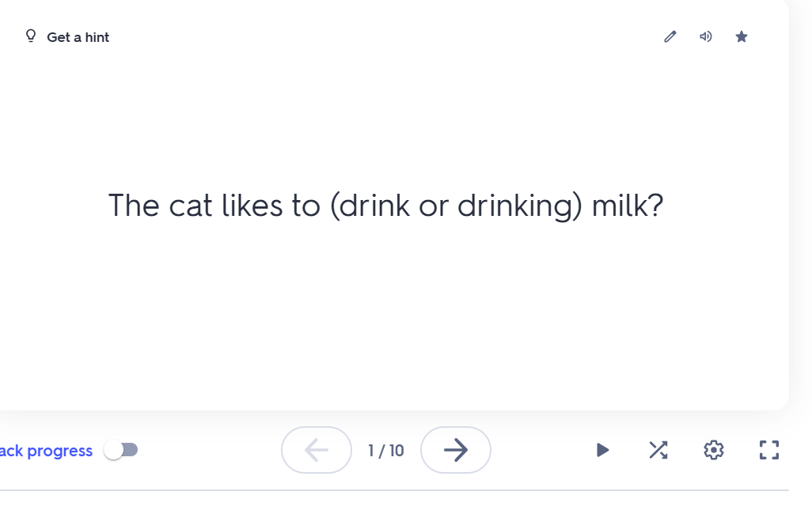This screenshot has width=812, height=514.
Task: Go to the next flashcard
Action: coord(456,450)
